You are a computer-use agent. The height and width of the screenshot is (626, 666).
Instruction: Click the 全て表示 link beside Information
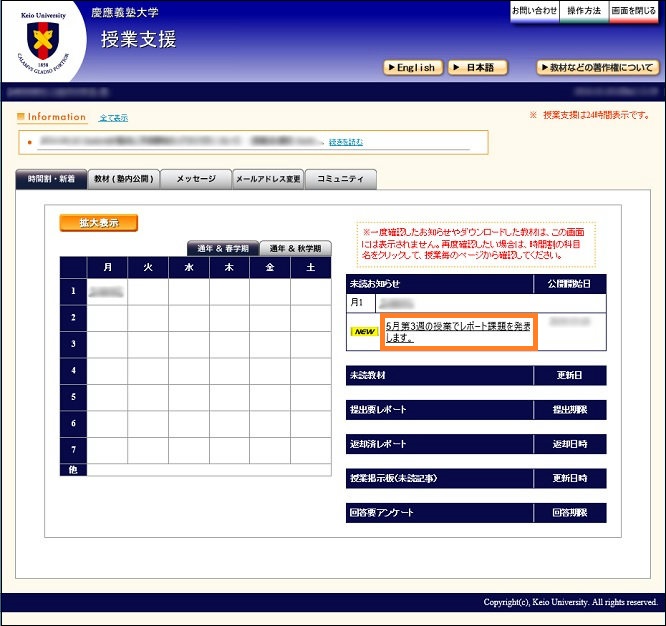tap(113, 118)
